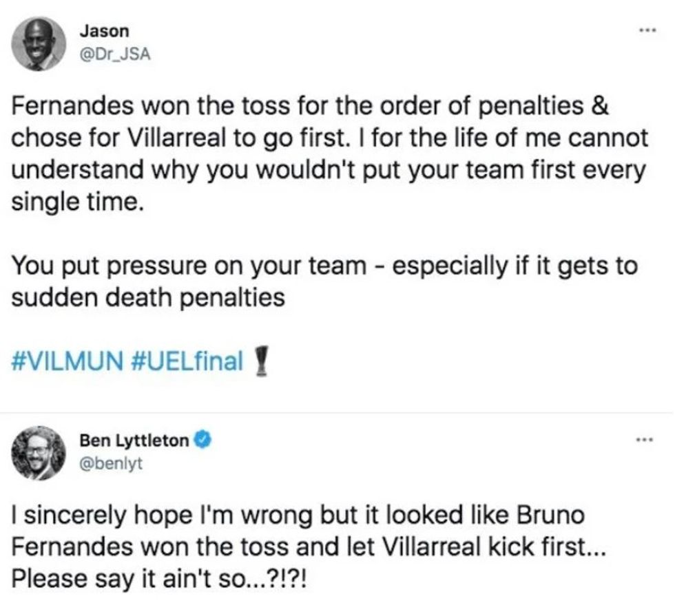The height and width of the screenshot is (616, 675).
Task: Click the blue verified badge beside Ben Lyttleton
Action: point(203,438)
